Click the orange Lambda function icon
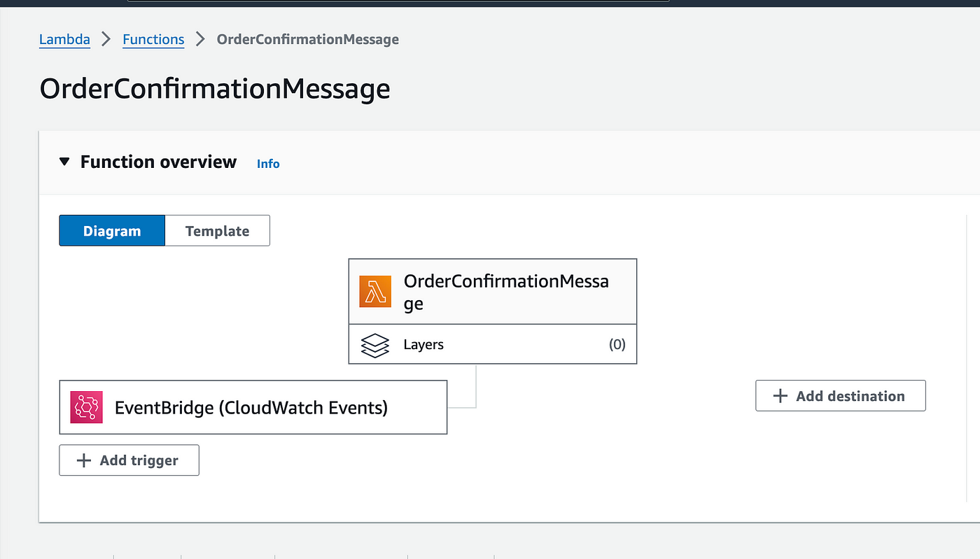 pos(375,292)
